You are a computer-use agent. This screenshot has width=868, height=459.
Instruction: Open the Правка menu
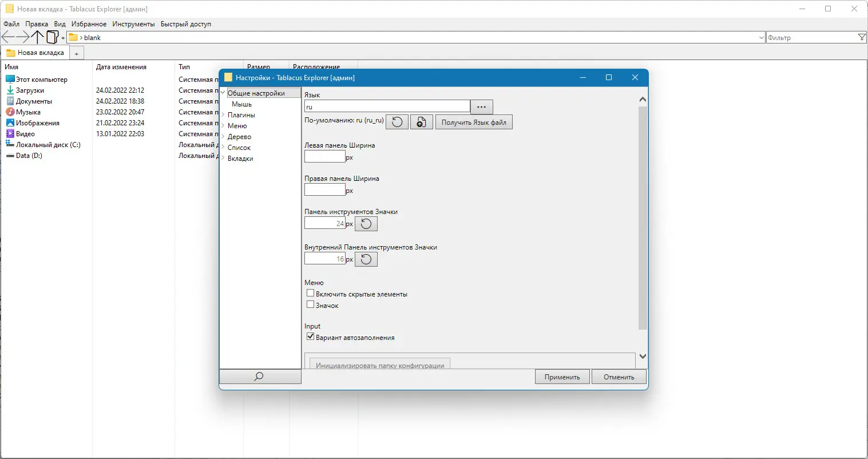[37, 24]
